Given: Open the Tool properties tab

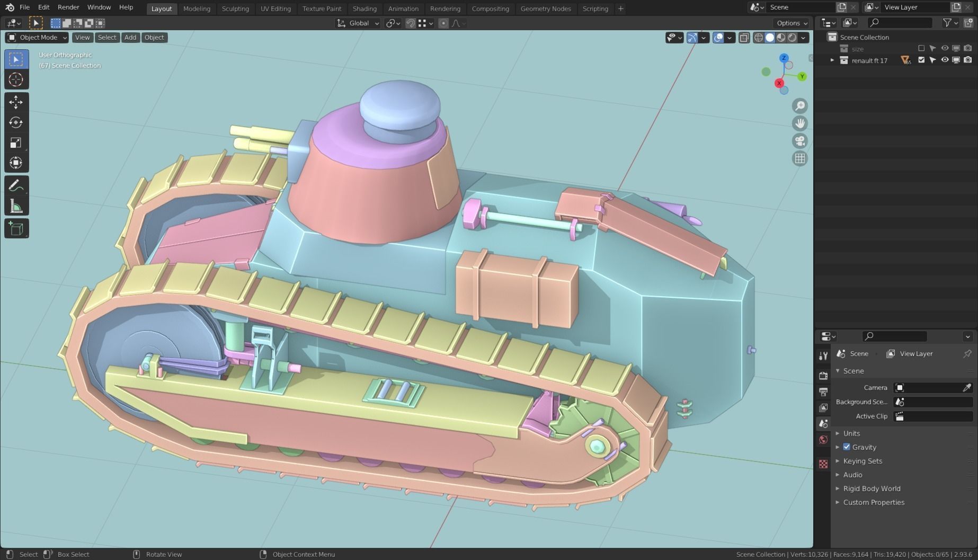Looking at the screenshot, I should 823,355.
